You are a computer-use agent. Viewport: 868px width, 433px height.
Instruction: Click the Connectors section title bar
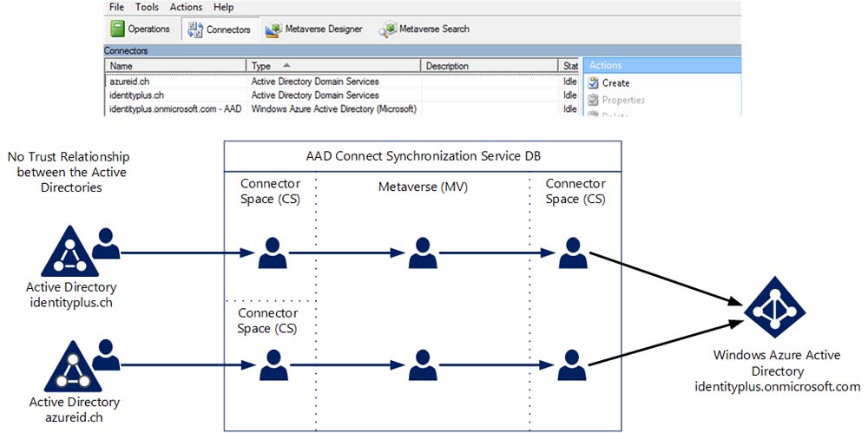[423, 50]
